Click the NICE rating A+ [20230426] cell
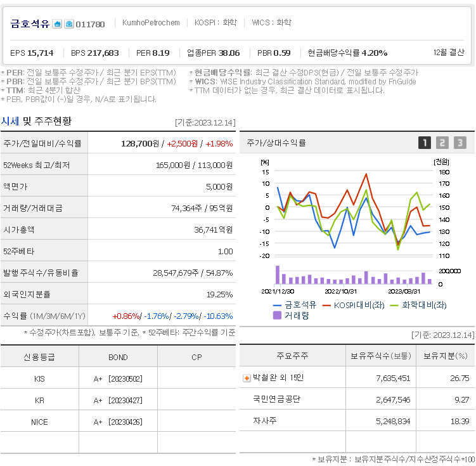 click(118, 422)
